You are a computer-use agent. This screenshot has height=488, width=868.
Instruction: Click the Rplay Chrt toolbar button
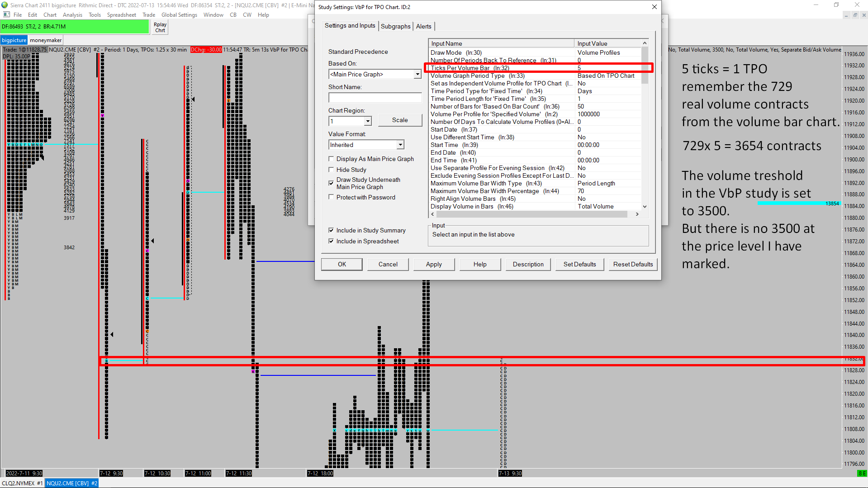160,28
